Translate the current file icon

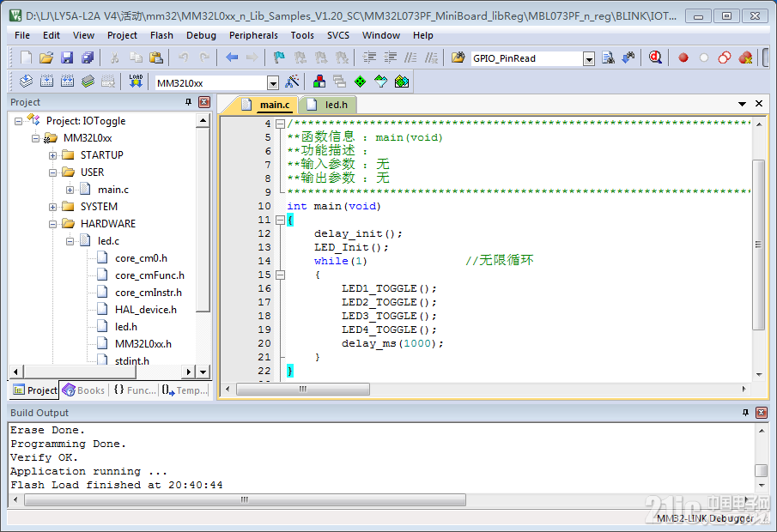point(26,82)
